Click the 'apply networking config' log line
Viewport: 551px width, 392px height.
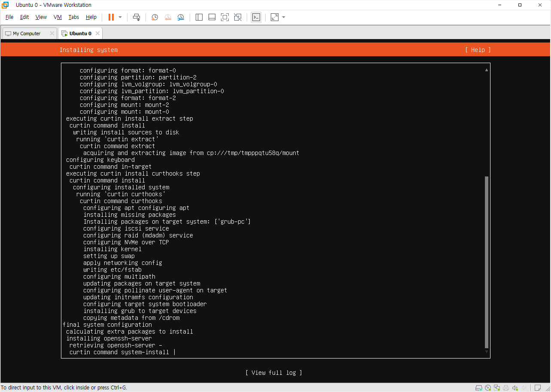coord(123,263)
